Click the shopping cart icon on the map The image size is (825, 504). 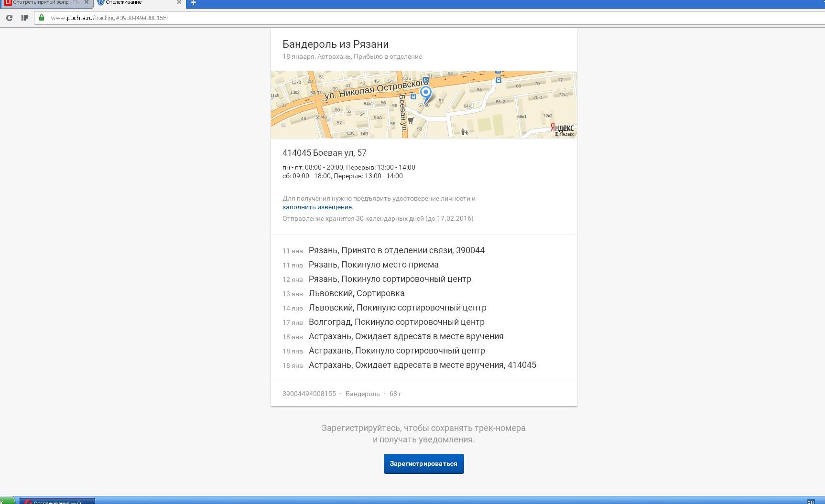tap(411, 120)
